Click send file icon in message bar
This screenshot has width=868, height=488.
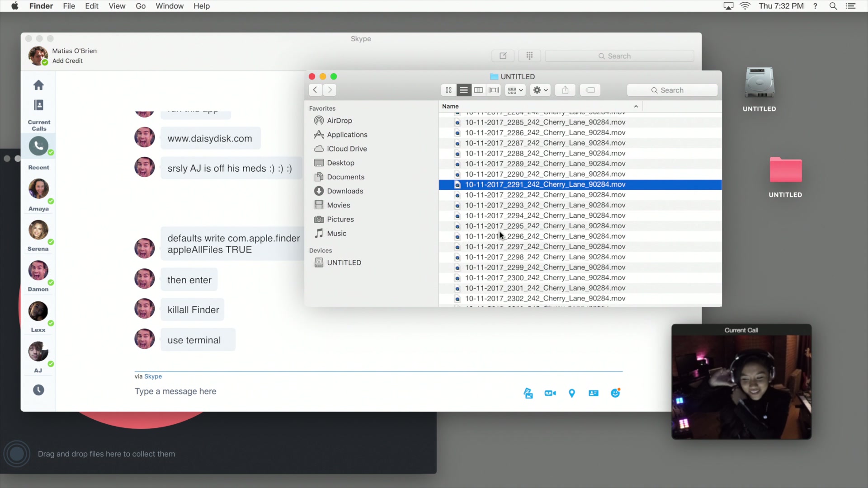pos(528,393)
